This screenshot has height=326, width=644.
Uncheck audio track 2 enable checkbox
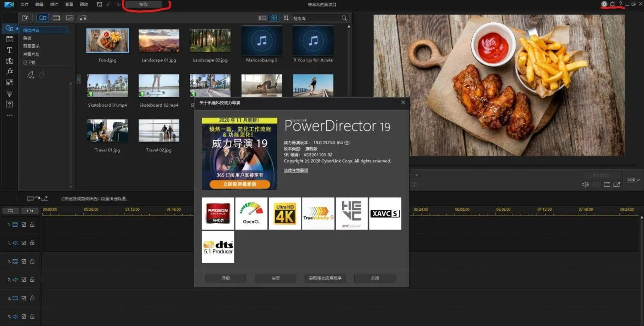coord(24,280)
